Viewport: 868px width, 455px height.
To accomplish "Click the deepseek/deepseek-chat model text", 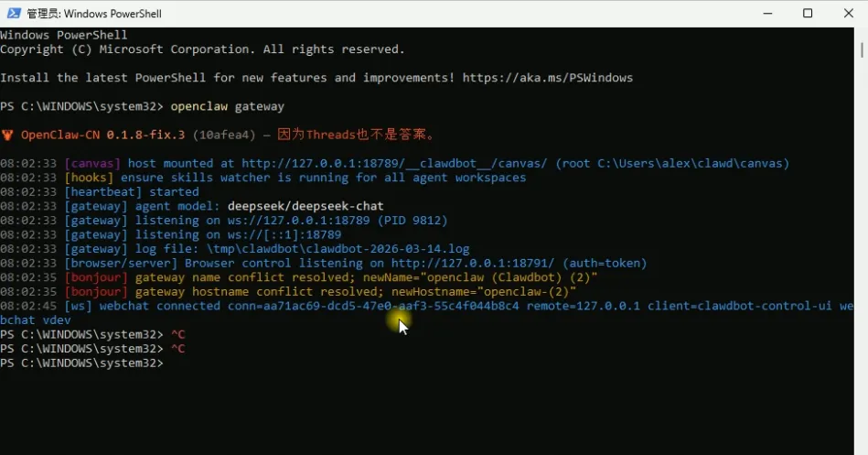I will (x=305, y=206).
